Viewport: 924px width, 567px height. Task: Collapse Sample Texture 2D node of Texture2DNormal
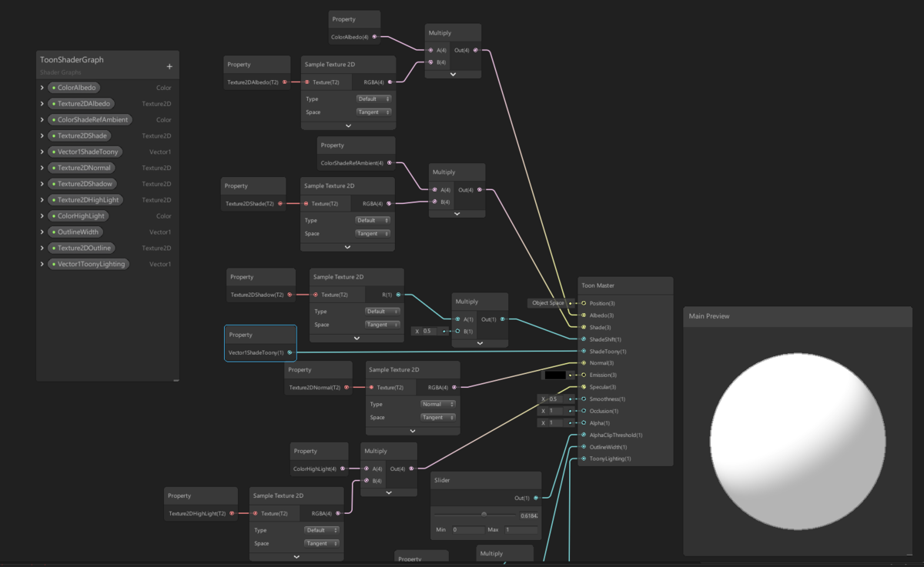pos(413,431)
